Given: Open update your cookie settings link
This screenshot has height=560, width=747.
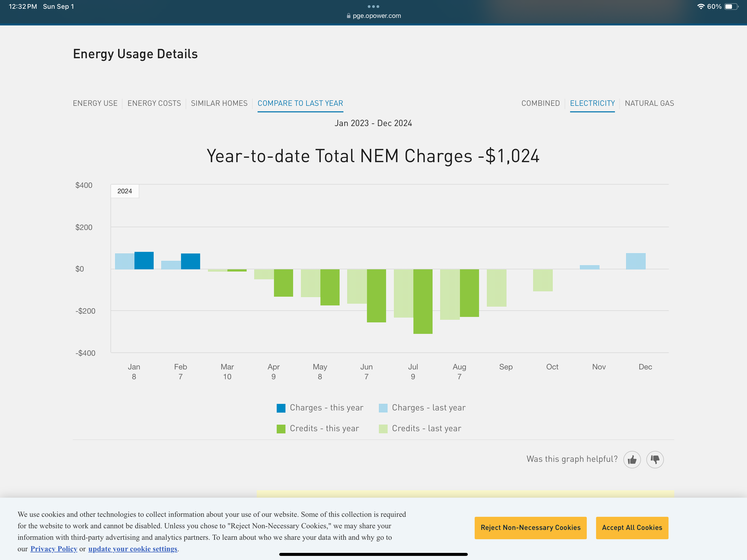Looking at the screenshot, I should tap(133, 549).
